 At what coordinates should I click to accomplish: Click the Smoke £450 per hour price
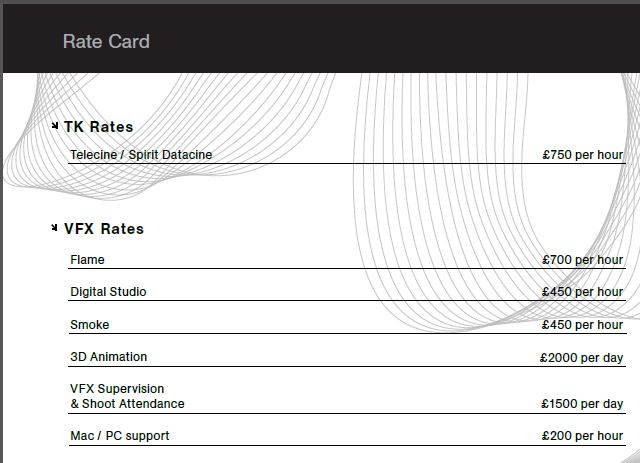pyautogui.click(x=582, y=325)
